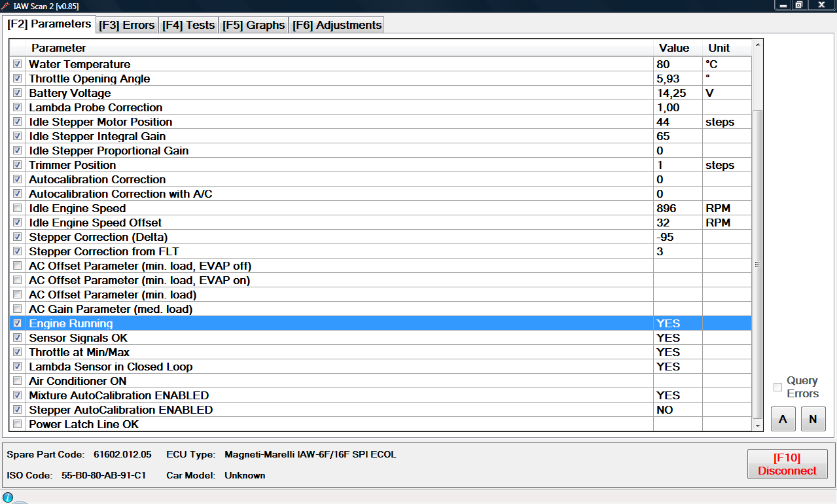Uncheck the Battery Voltage checkbox
Image resolution: width=837 pixels, height=504 pixels.
(17, 93)
